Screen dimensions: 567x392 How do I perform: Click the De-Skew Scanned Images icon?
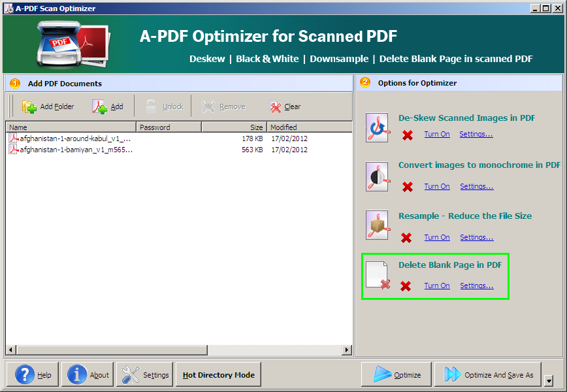pyautogui.click(x=378, y=127)
